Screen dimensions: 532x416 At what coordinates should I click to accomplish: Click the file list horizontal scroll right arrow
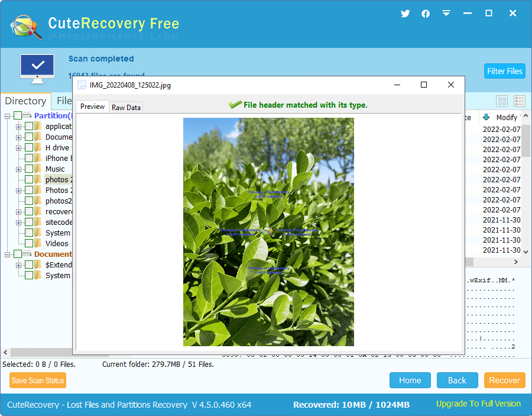515,262
